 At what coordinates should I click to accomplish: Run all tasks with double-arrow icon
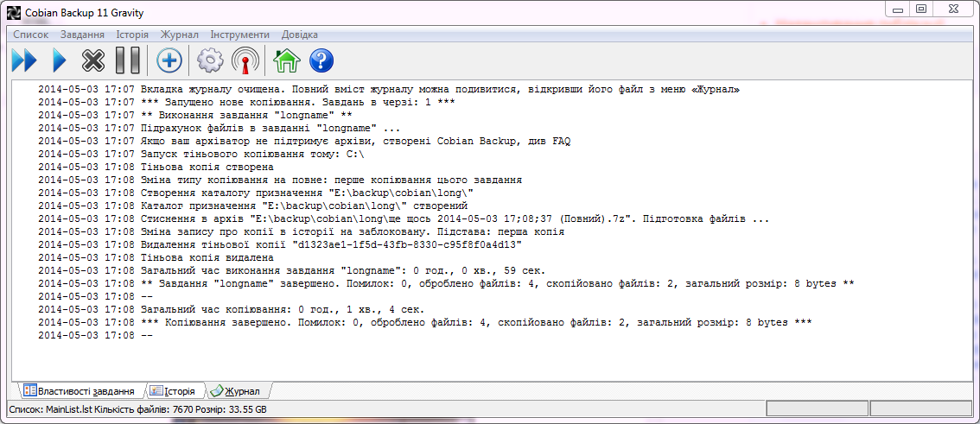[24, 60]
